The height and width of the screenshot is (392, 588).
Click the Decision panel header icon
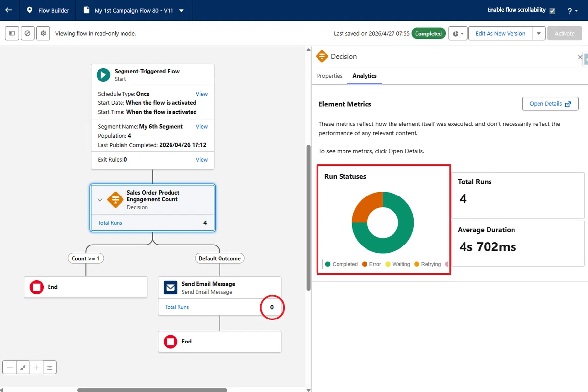click(x=321, y=56)
